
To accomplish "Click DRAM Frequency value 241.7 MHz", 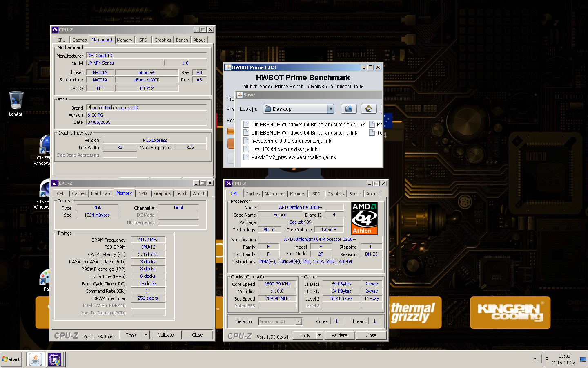I will tap(148, 240).
